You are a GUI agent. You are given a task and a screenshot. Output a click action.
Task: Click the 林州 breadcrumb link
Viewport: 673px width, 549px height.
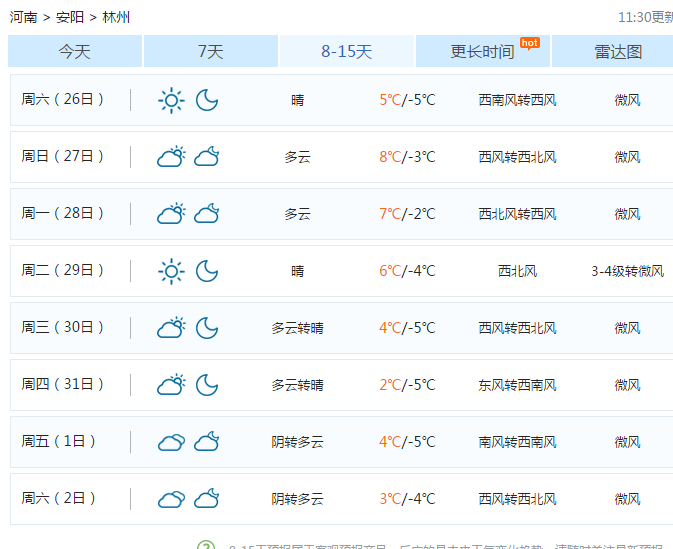tap(116, 17)
